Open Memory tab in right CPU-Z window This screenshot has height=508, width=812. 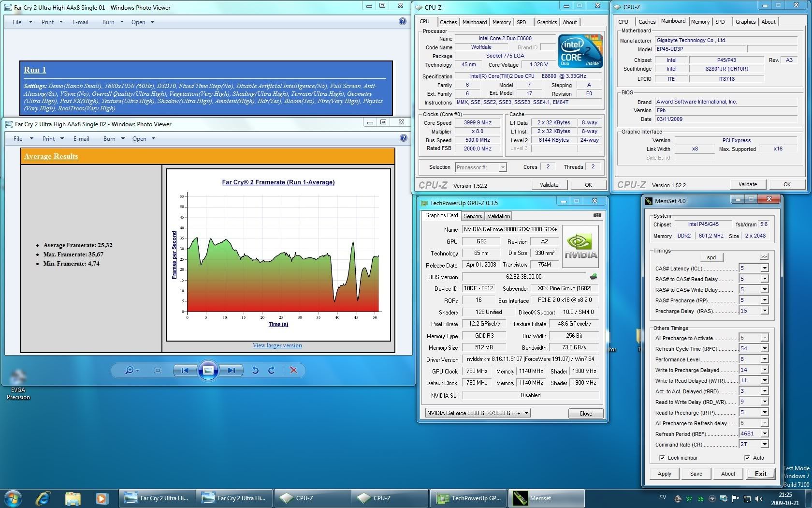click(x=700, y=22)
